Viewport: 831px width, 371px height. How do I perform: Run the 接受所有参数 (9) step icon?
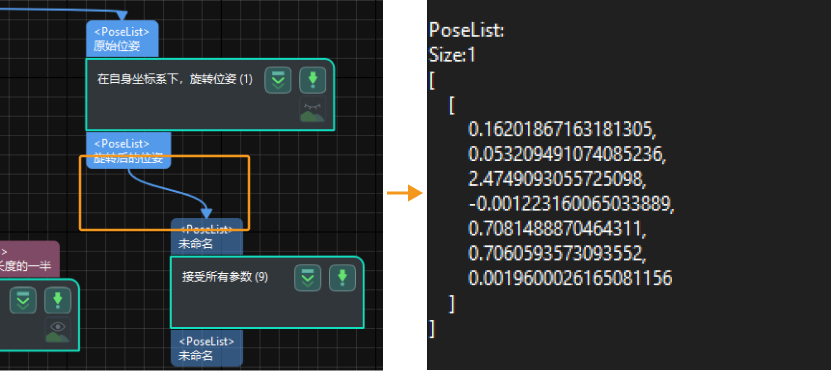pos(342,278)
